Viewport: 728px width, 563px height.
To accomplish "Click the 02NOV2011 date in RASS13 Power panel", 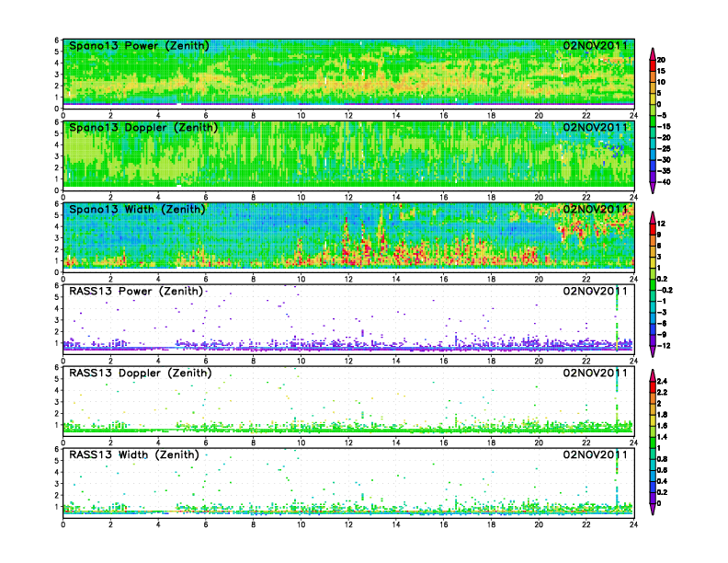I will point(596,291).
